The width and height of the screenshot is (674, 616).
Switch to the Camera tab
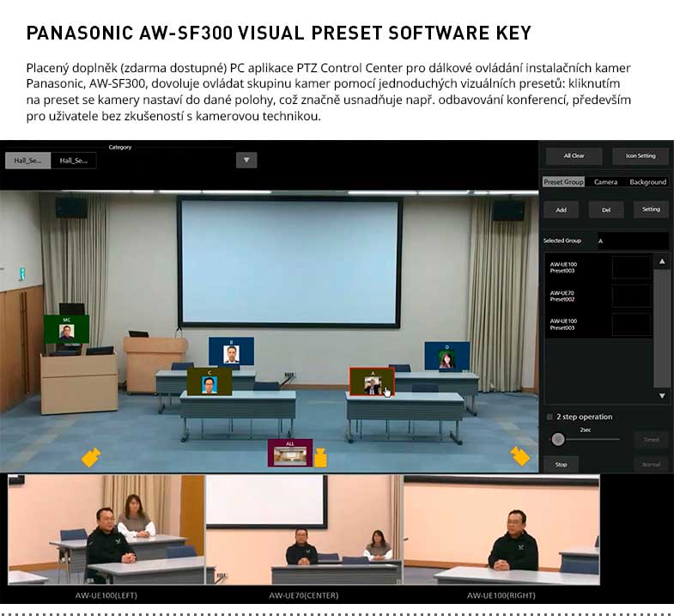pos(605,182)
